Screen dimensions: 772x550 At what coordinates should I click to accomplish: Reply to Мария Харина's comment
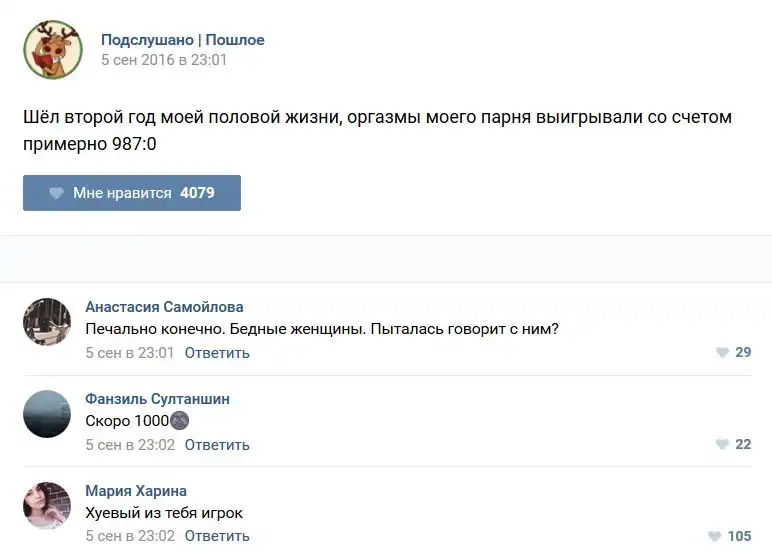click(x=217, y=536)
